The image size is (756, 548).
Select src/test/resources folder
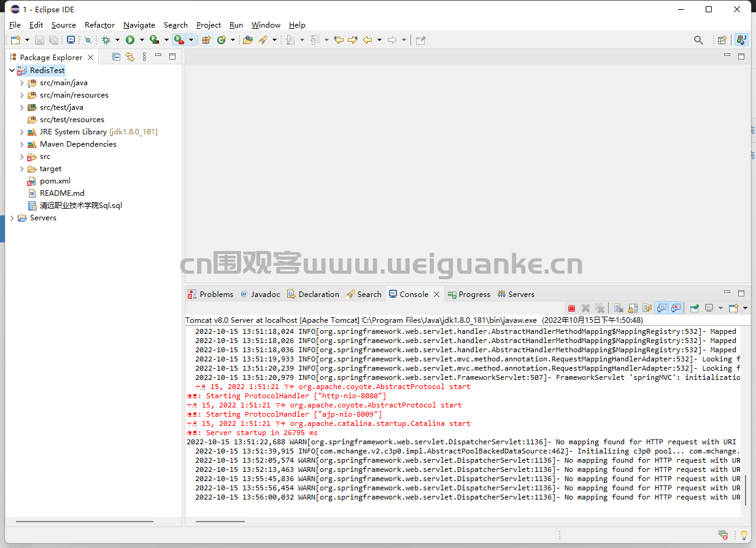click(72, 120)
